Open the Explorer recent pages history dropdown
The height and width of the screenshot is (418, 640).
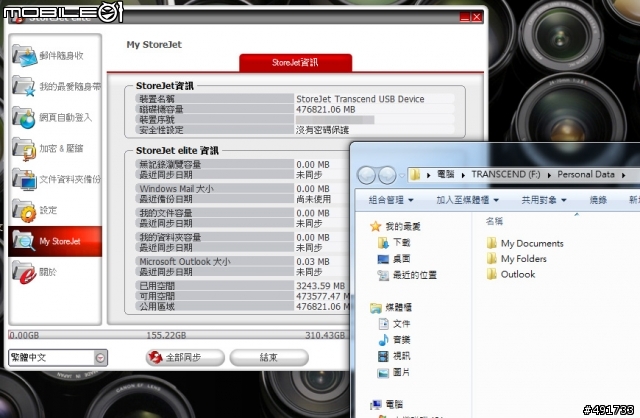[x=402, y=176]
